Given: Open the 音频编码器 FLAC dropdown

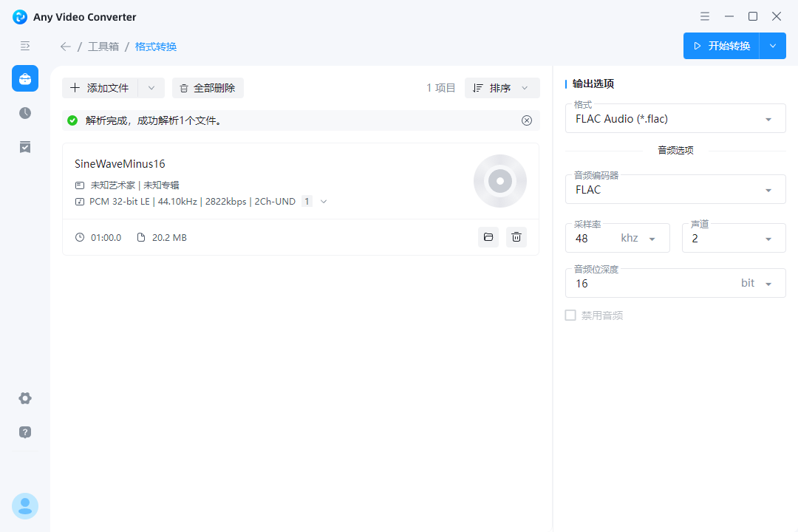Looking at the screenshot, I should coord(675,189).
